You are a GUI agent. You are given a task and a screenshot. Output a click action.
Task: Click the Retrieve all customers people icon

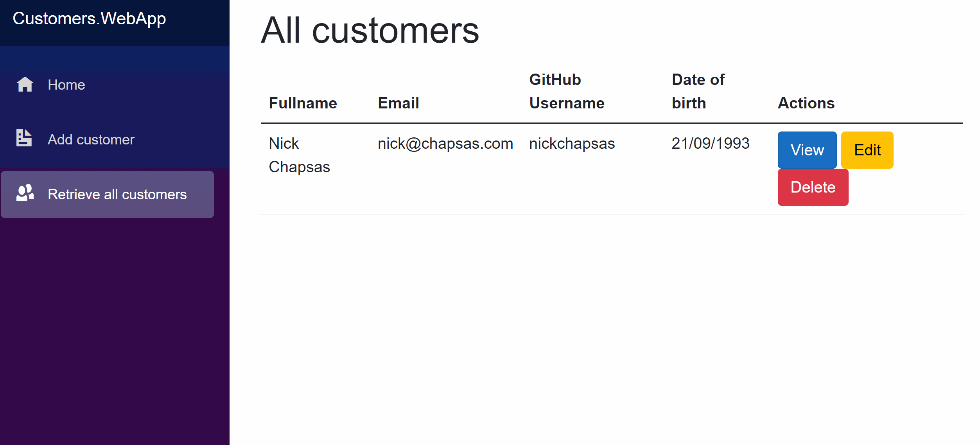tap(25, 193)
